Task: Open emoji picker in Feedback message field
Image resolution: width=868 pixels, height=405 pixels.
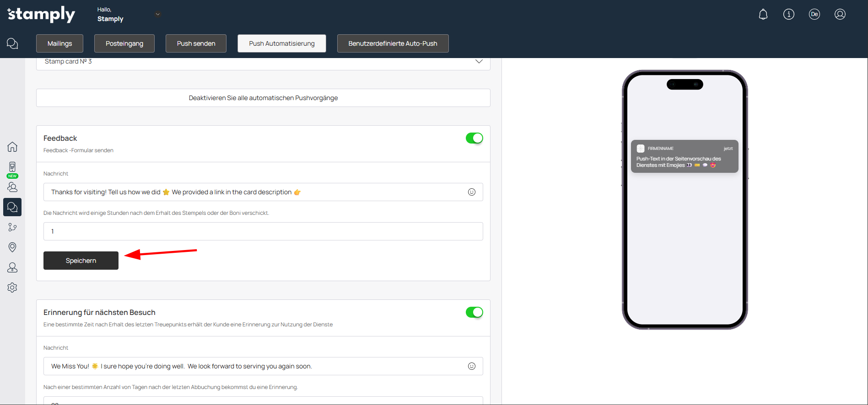Action: (472, 192)
